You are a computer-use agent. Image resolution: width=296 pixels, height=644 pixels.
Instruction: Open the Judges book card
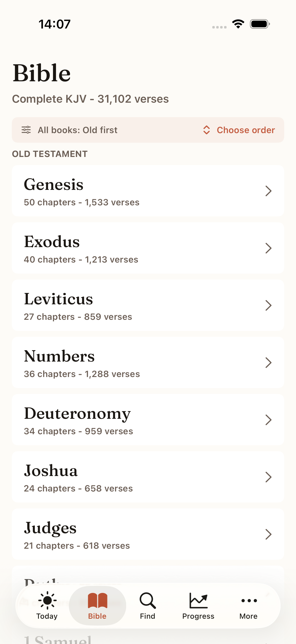pyautogui.click(x=148, y=534)
